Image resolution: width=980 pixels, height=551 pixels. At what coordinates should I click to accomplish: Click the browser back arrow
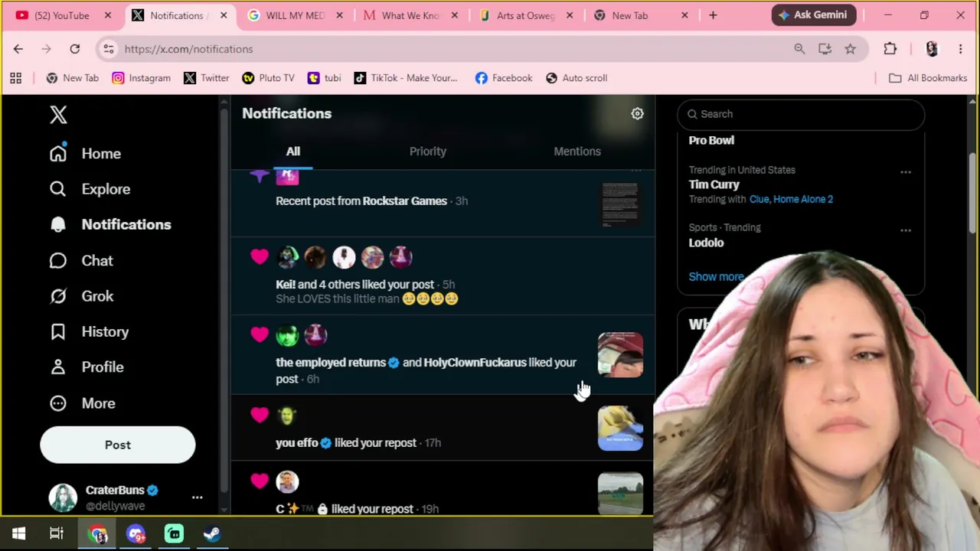18,49
